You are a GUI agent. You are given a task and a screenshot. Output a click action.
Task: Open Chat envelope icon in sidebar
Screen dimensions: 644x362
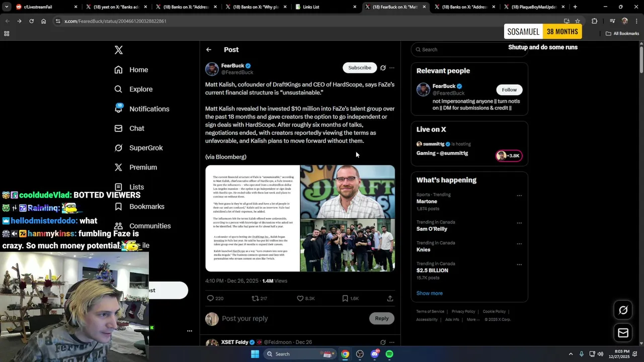pos(118,128)
